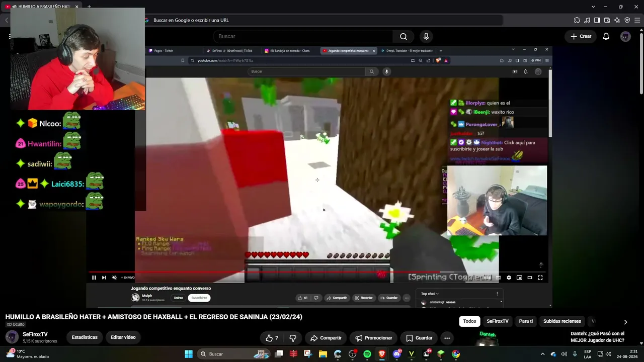
Task: Focus the browser address bar
Action: click(322, 20)
